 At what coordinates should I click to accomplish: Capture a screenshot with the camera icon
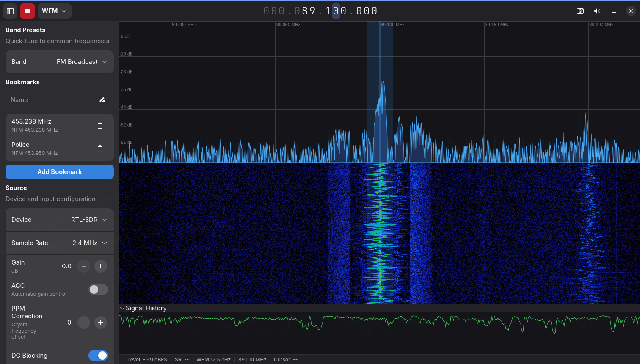[580, 11]
